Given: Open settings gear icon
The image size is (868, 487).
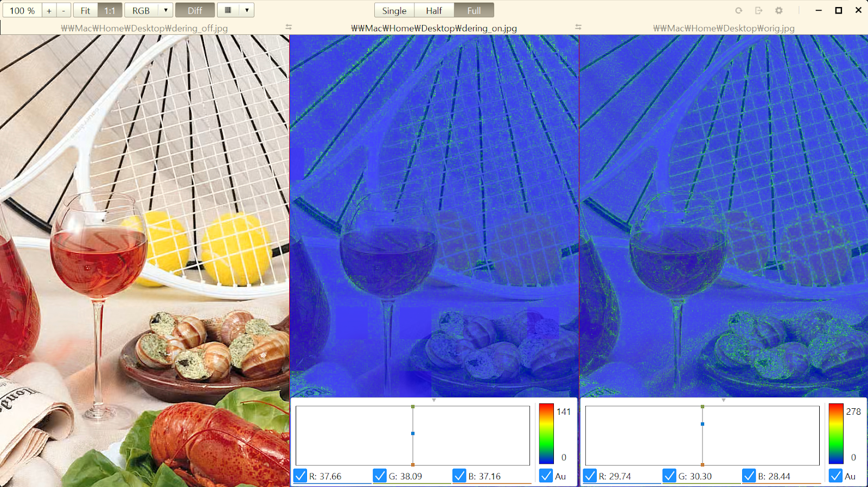Looking at the screenshot, I should coord(779,10).
